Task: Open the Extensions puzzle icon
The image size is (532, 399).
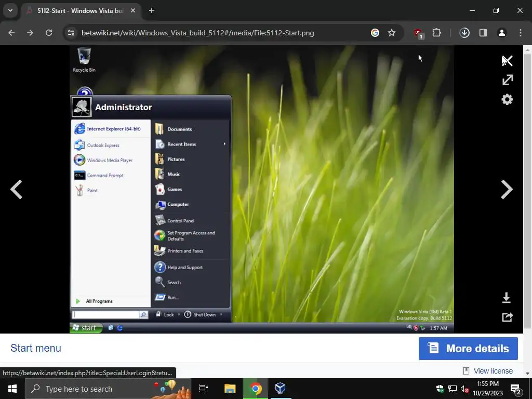Action: pyautogui.click(x=436, y=33)
